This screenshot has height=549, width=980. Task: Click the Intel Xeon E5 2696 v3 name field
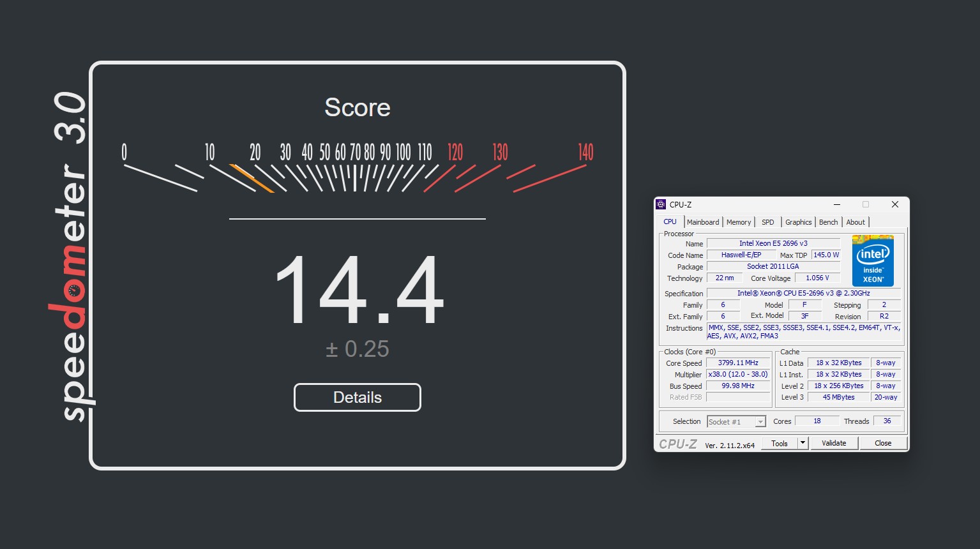point(773,243)
